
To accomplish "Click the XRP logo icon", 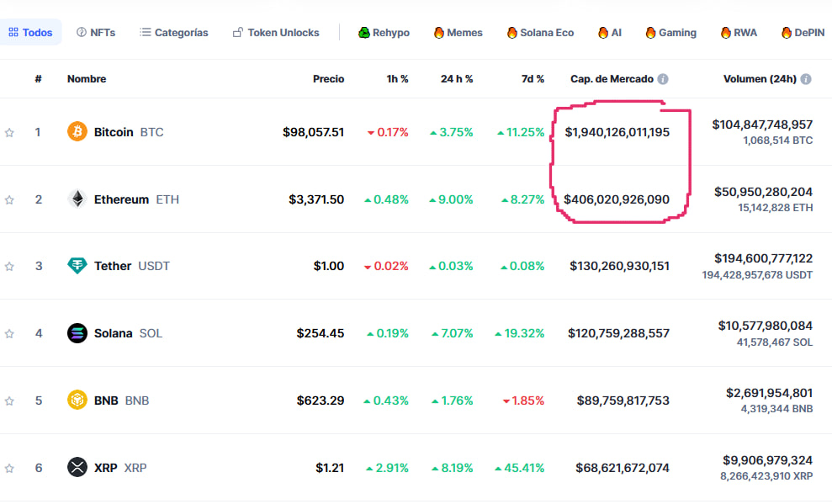I will pyautogui.click(x=77, y=467).
